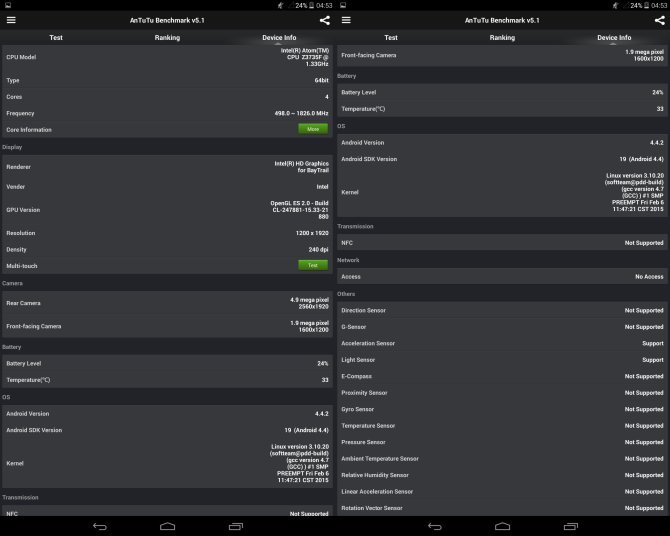Select the Density 240 dpi row
The height and width of the screenshot is (536, 670).
(168, 250)
